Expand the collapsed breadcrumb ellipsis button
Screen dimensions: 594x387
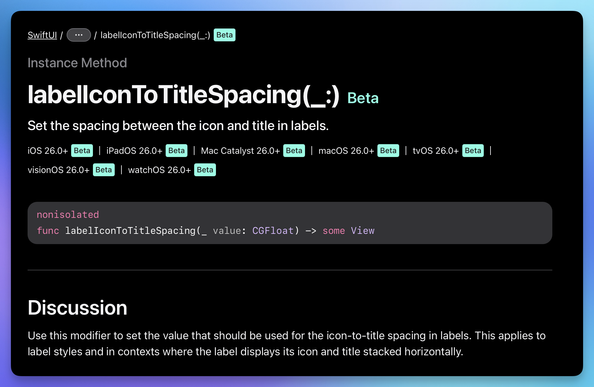click(x=79, y=35)
